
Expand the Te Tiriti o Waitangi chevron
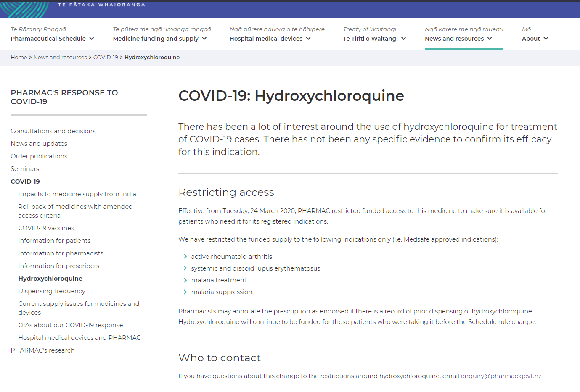coord(404,39)
